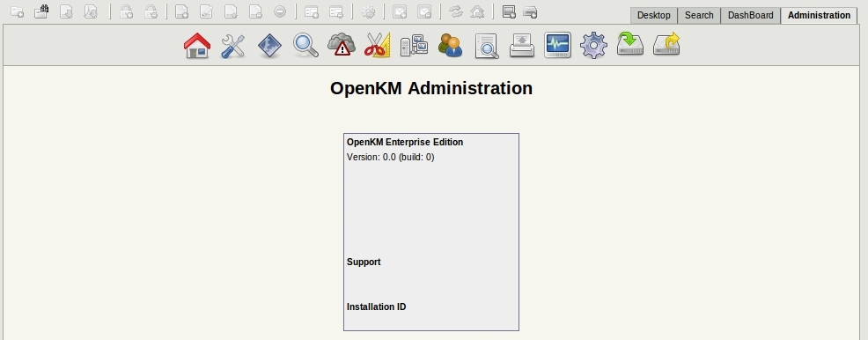This screenshot has height=340, width=868.
Task: Open the networked computers icon
Action: coord(414,46)
